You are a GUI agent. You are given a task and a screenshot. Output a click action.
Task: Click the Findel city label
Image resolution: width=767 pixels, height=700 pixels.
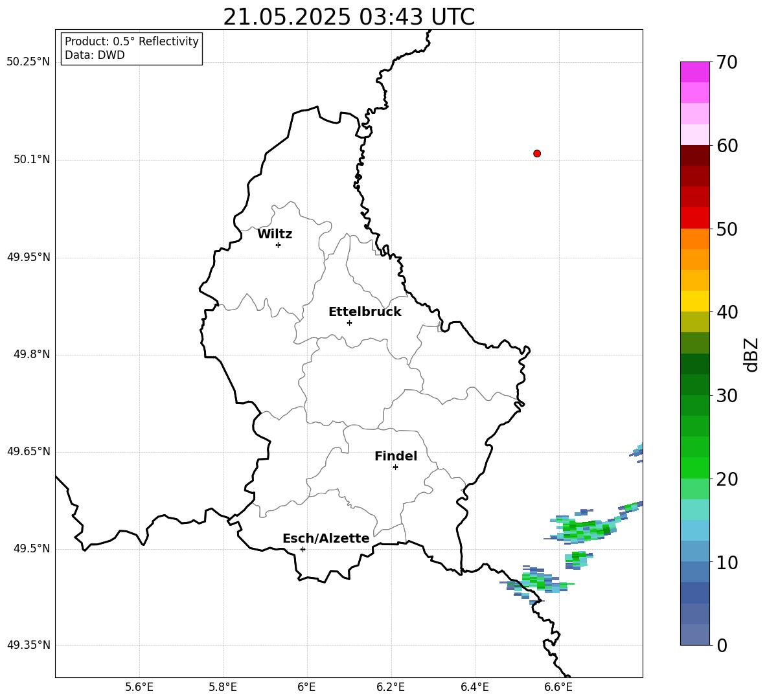(x=396, y=456)
